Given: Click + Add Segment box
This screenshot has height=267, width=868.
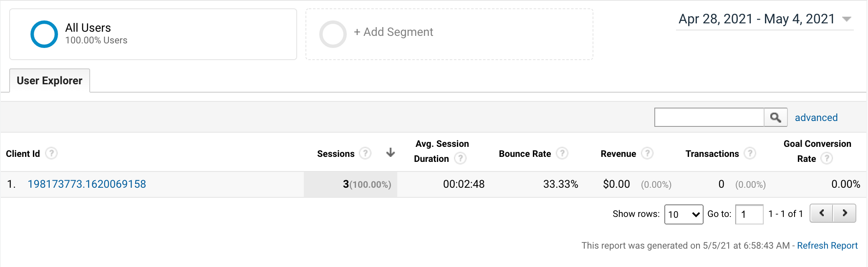Looking at the screenshot, I should [x=449, y=34].
